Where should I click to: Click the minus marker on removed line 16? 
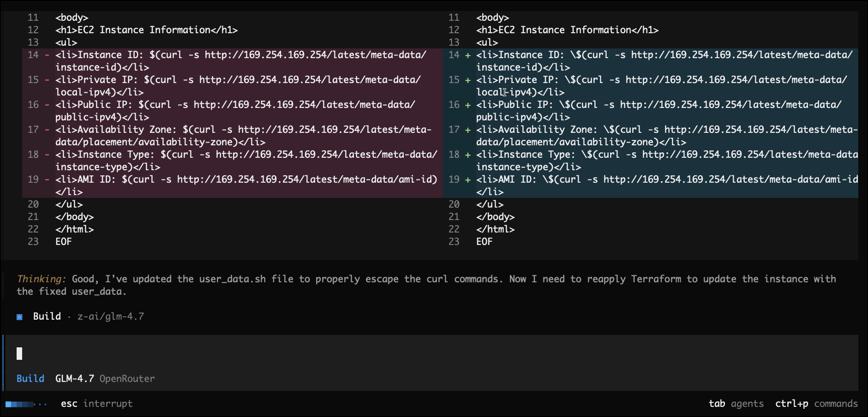coord(47,105)
